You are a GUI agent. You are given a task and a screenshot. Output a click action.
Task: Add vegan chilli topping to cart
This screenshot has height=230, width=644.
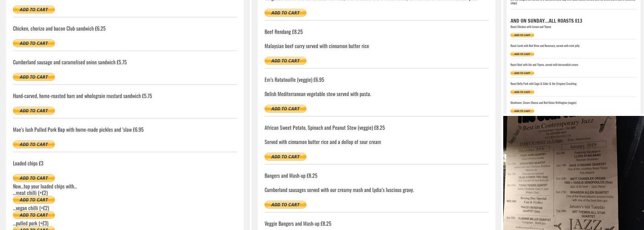coord(34,215)
